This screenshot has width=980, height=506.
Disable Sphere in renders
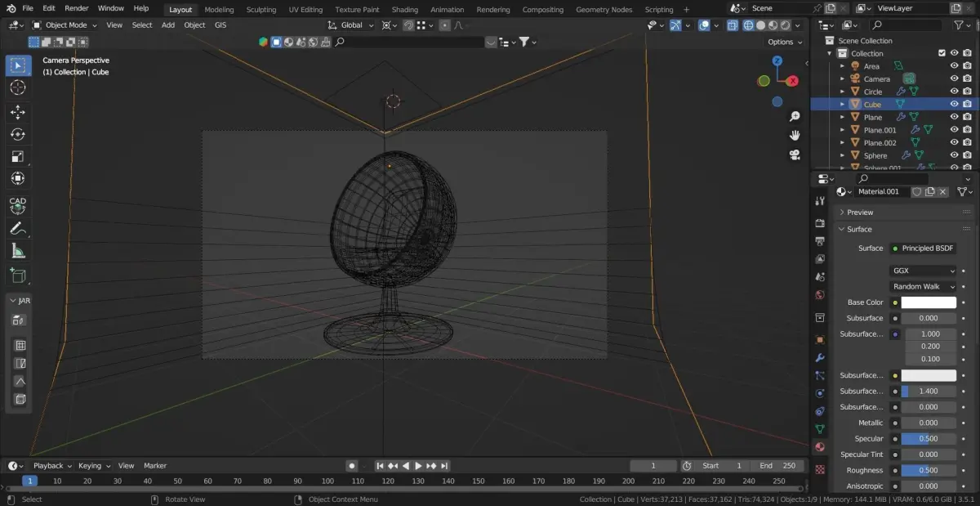[967, 155]
